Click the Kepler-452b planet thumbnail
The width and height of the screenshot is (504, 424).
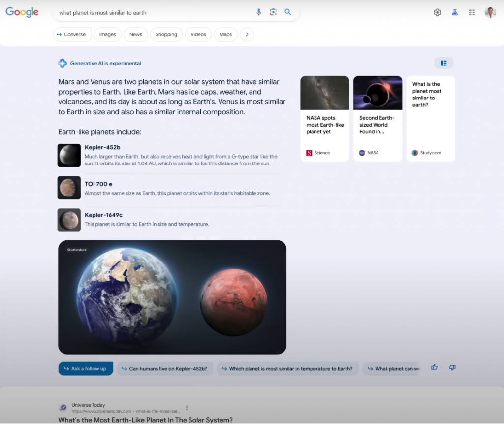(69, 156)
